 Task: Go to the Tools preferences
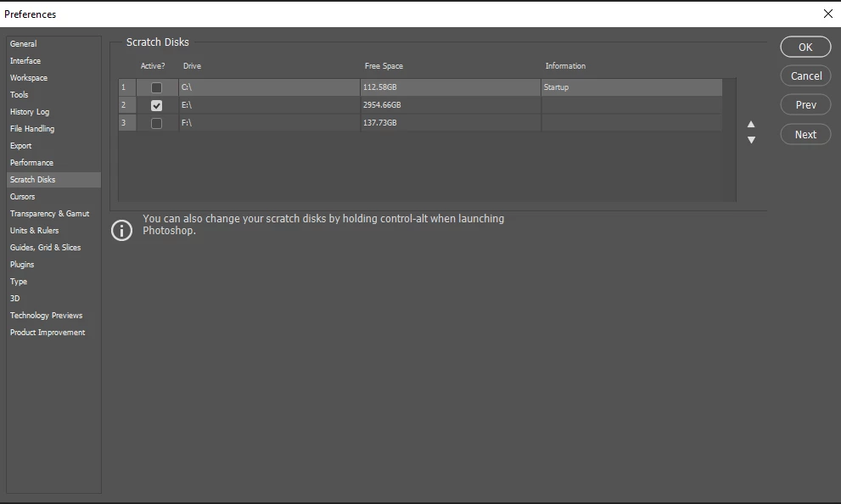tap(53, 95)
